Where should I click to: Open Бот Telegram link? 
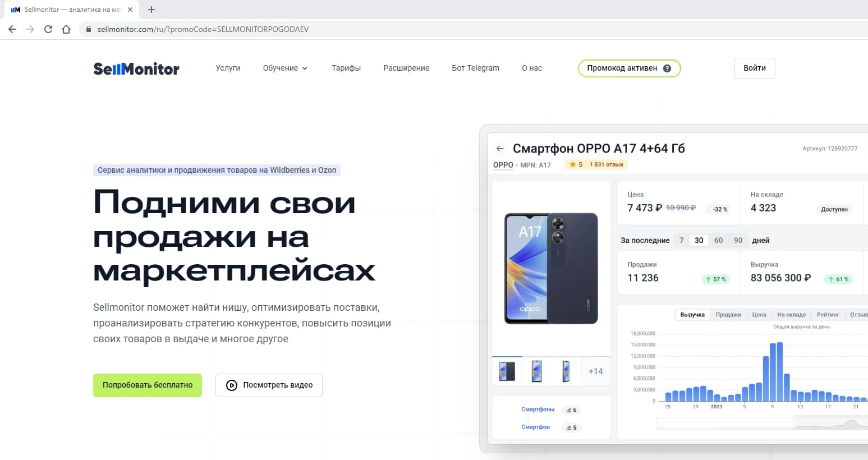pos(475,68)
